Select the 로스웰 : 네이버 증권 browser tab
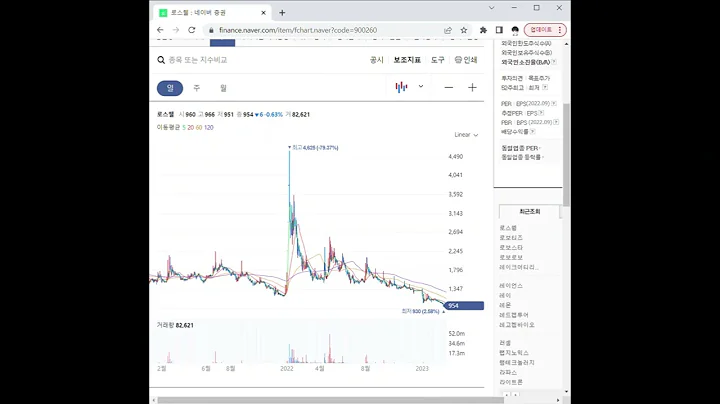This screenshot has height=404, width=720. click(214, 13)
